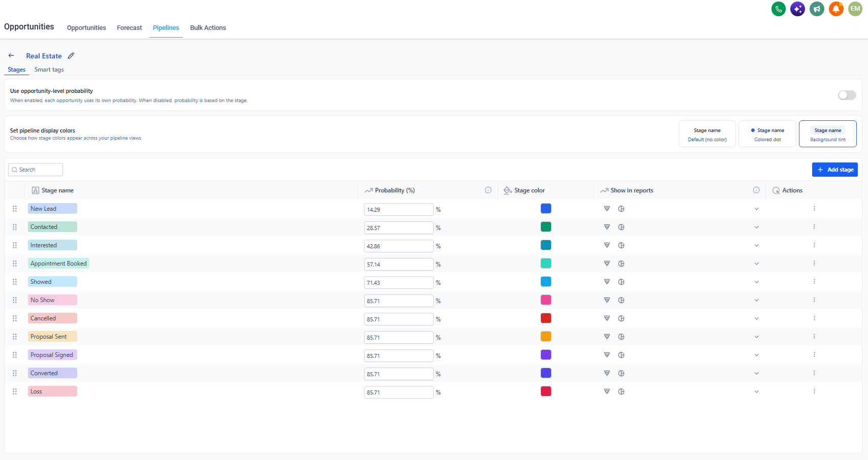868x460 pixels.
Task: Toggle opportunity-level probability switch
Action: [847, 95]
